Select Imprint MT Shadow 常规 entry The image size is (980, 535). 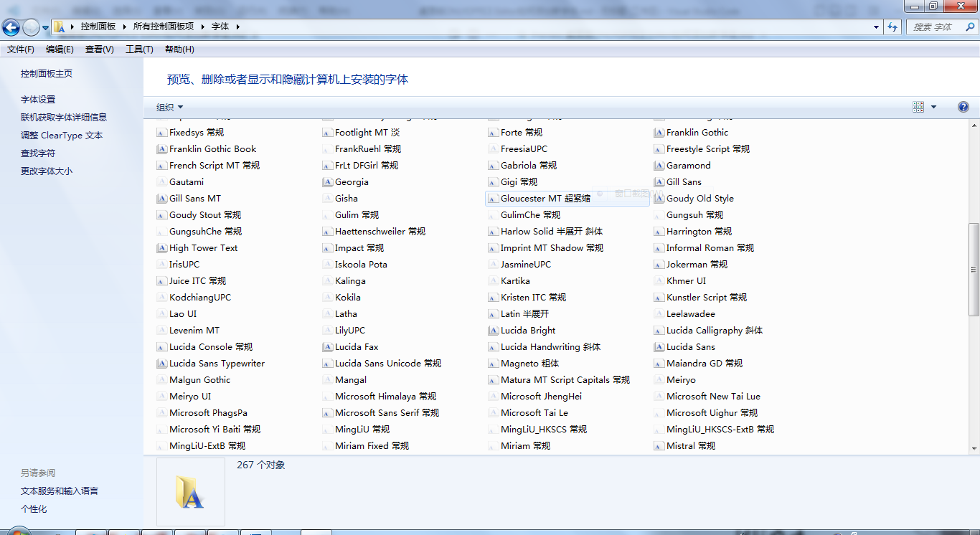[x=552, y=247]
